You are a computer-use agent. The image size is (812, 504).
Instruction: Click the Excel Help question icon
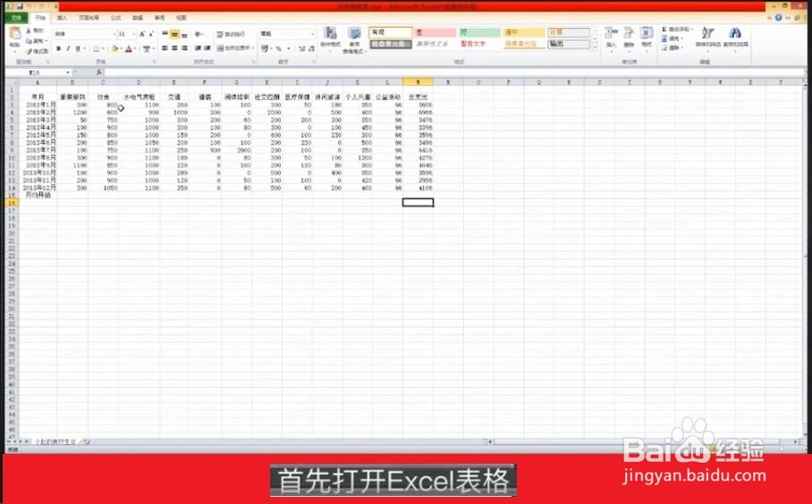(x=778, y=18)
